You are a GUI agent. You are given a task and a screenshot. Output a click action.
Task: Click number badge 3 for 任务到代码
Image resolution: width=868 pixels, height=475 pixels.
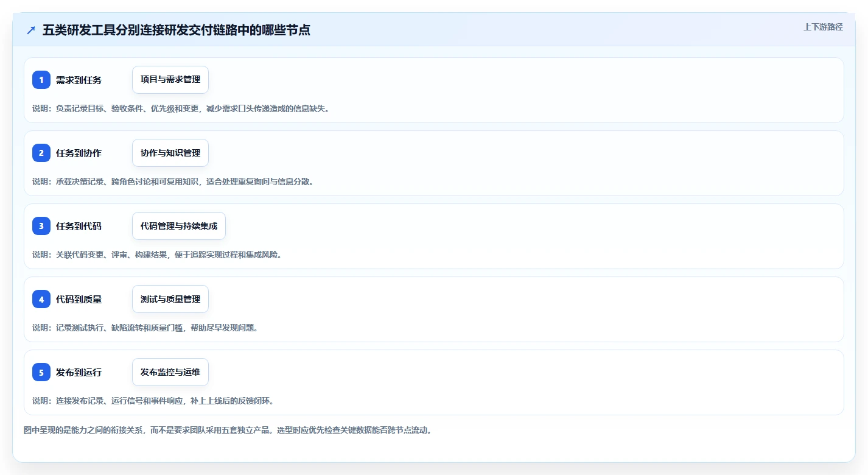point(41,226)
